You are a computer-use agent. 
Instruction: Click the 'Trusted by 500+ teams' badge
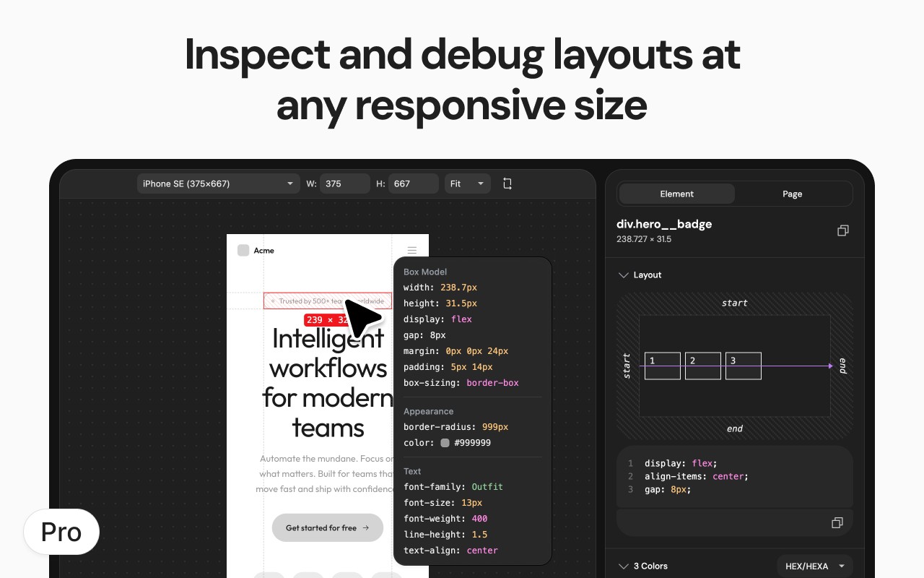coord(328,301)
